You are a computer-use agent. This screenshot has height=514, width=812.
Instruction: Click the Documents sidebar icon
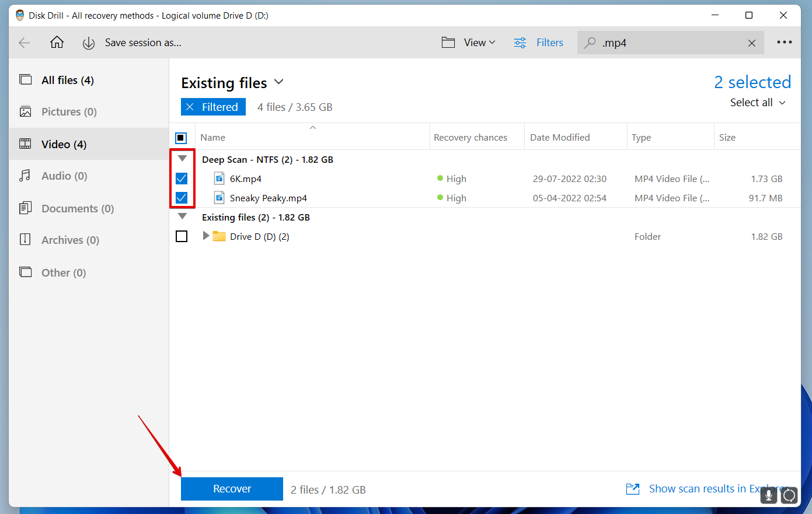(26, 208)
